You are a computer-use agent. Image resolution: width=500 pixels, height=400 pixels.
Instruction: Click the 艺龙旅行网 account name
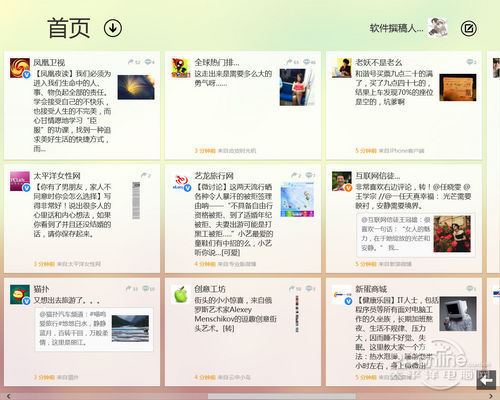pyautogui.click(x=214, y=176)
